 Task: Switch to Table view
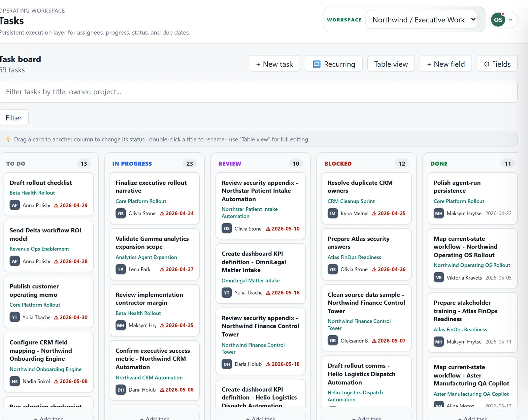tap(391, 64)
